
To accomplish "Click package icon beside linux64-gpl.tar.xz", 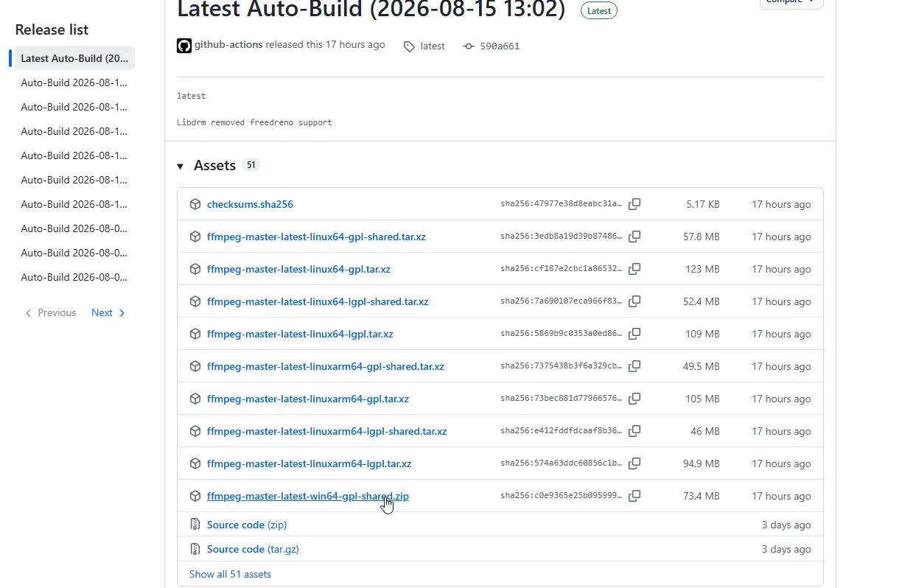I will [x=195, y=269].
